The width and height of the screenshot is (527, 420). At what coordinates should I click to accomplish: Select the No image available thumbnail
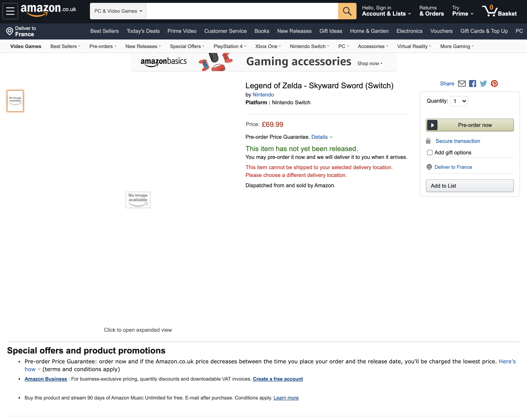coord(15,101)
